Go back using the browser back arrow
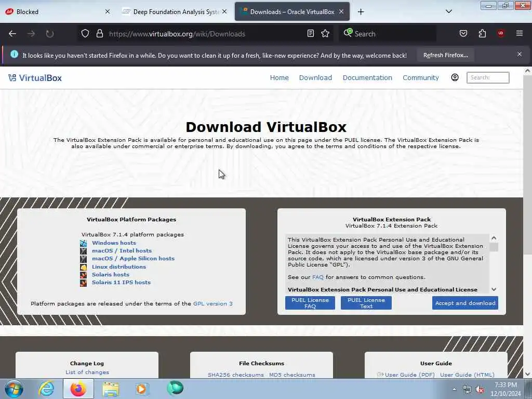 click(x=12, y=34)
